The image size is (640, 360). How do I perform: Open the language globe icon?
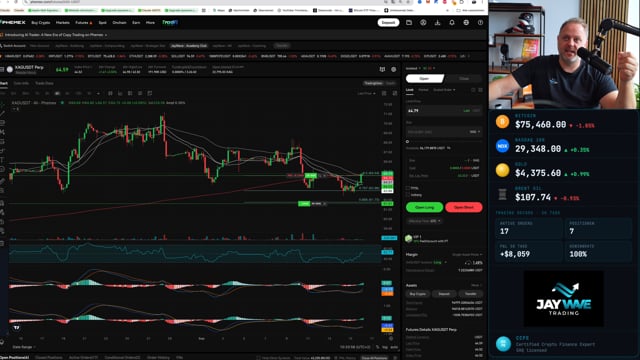(466, 22)
